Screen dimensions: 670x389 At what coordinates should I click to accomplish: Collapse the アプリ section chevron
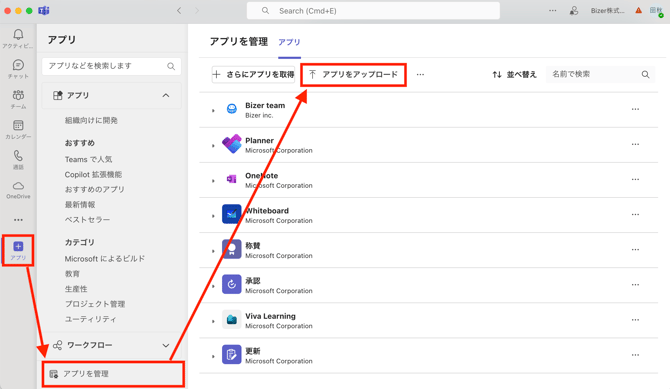(166, 95)
